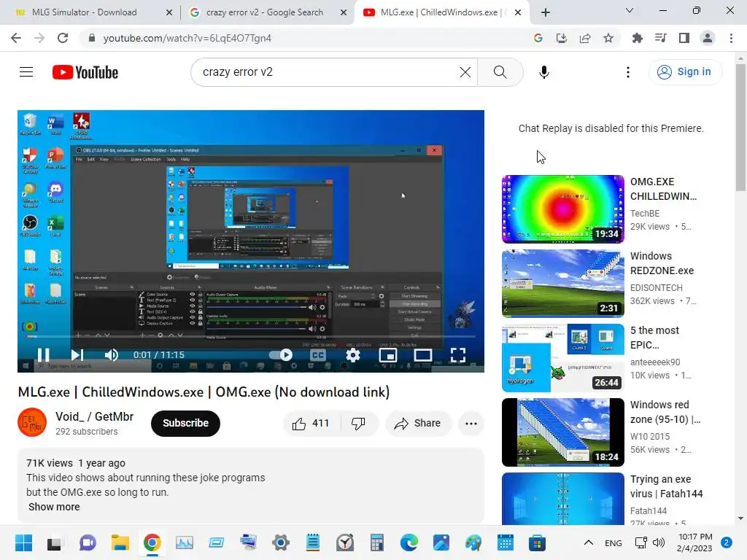
Task: Subscribe to Void_ / GetMbr channel
Action: [185, 424]
